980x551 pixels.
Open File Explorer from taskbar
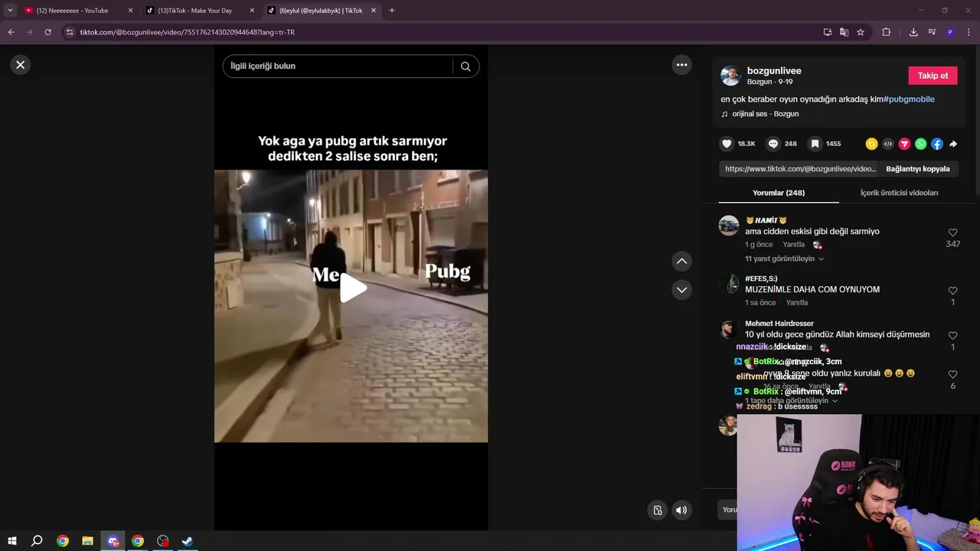(88, 541)
